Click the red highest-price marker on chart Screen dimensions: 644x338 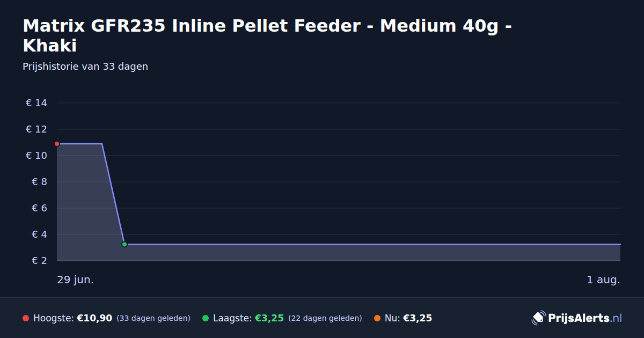coord(57,144)
